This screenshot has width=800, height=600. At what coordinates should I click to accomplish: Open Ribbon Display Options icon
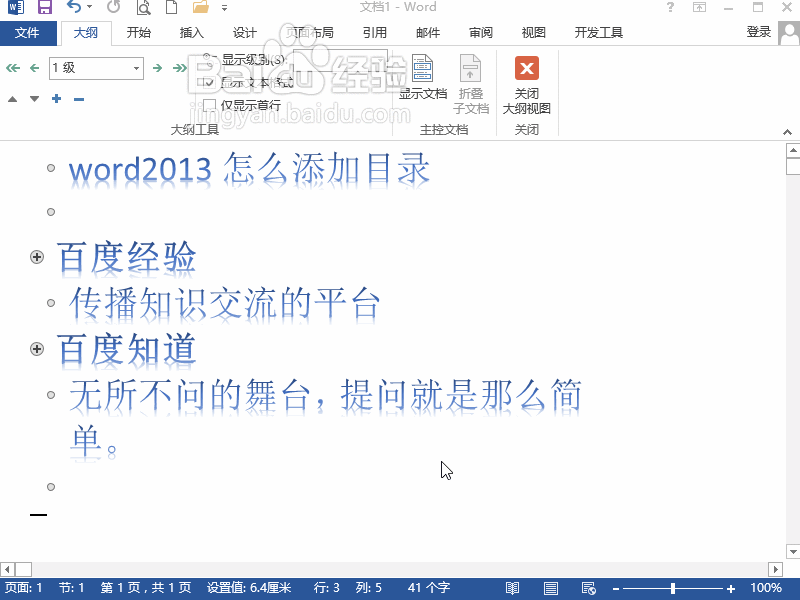tap(699, 7)
